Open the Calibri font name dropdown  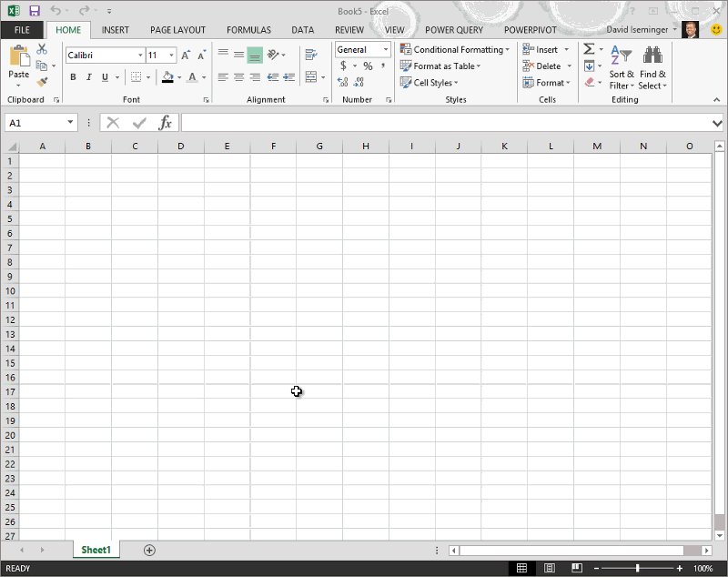click(139, 56)
